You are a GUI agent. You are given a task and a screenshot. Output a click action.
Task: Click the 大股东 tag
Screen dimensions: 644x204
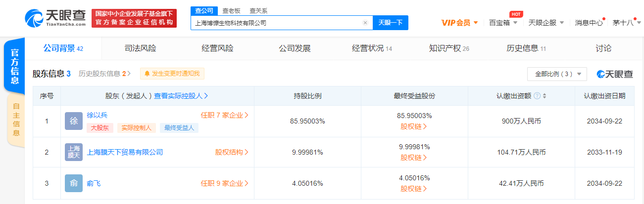[100, 128]
